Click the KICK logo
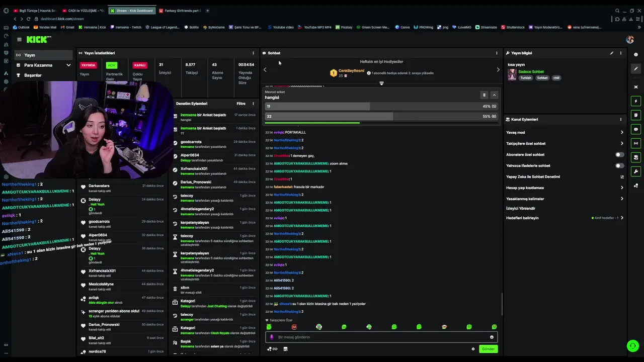The height and width of the screenshot is (362, 644). [38, 39]
